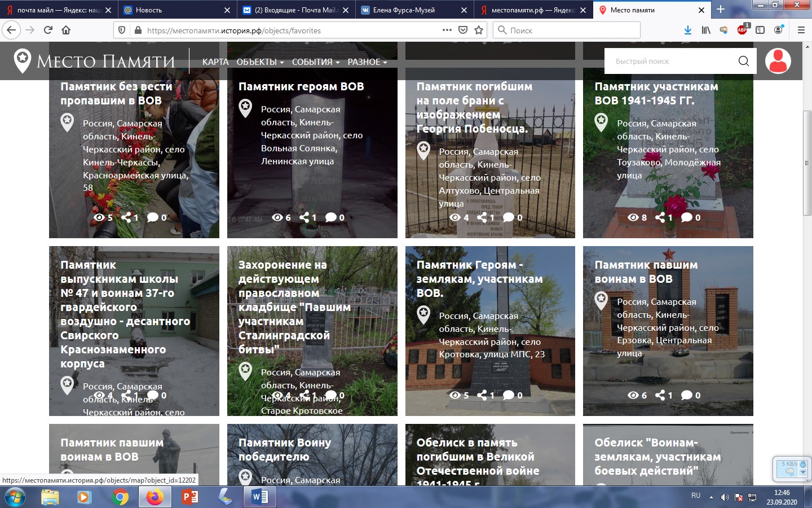Open Обелиск в память погибшим link
Image resolution: width=812 pixels, height=508 pixels.
(478, 457)
